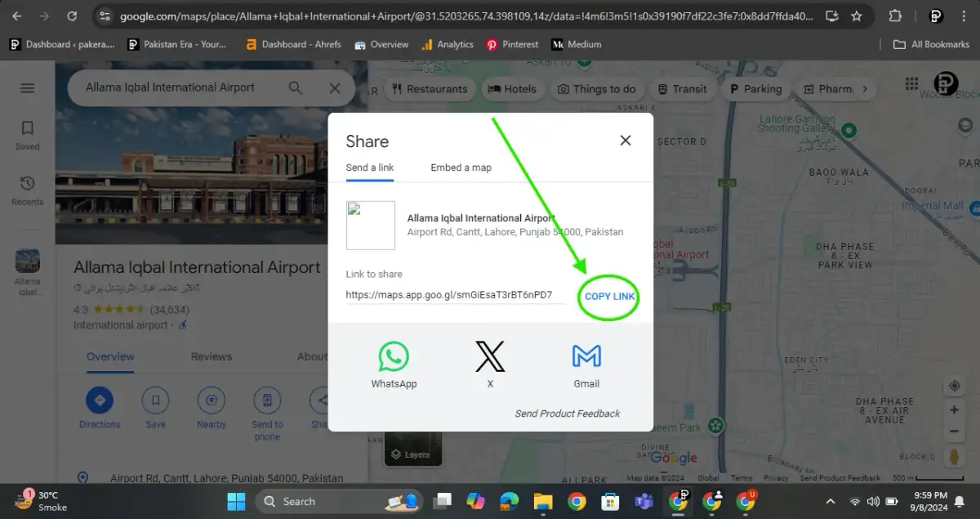This screenshot has width=980, height=519.
Task: Open the Reviews tab of the place panel
Action: pos(212,356)
